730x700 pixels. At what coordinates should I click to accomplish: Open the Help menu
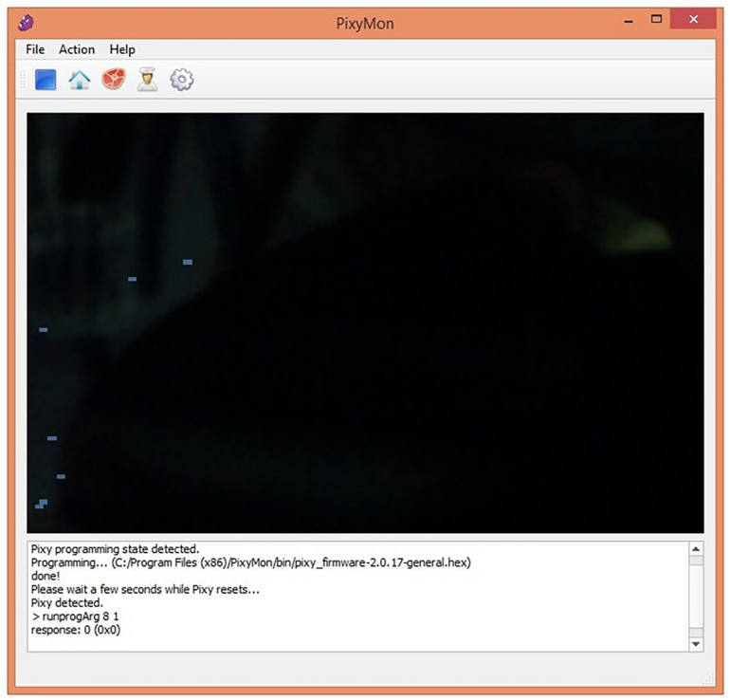point(122,49)
